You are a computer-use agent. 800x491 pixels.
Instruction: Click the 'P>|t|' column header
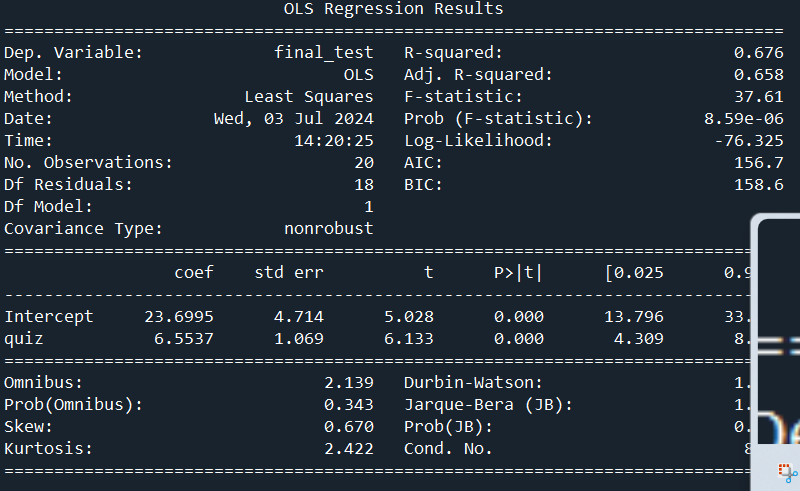518,273
